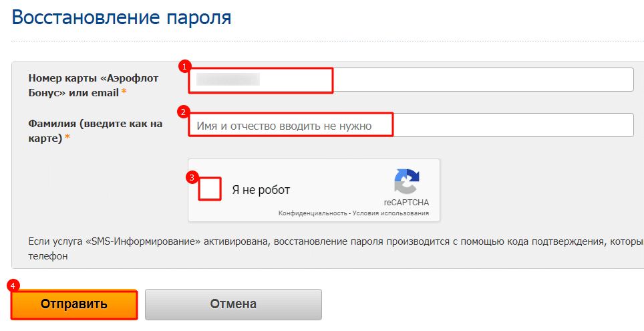Click the "Номер карты «Аэрофлот Бонус»" label
This screenshot has width=644, height=331.
[93, 85]
